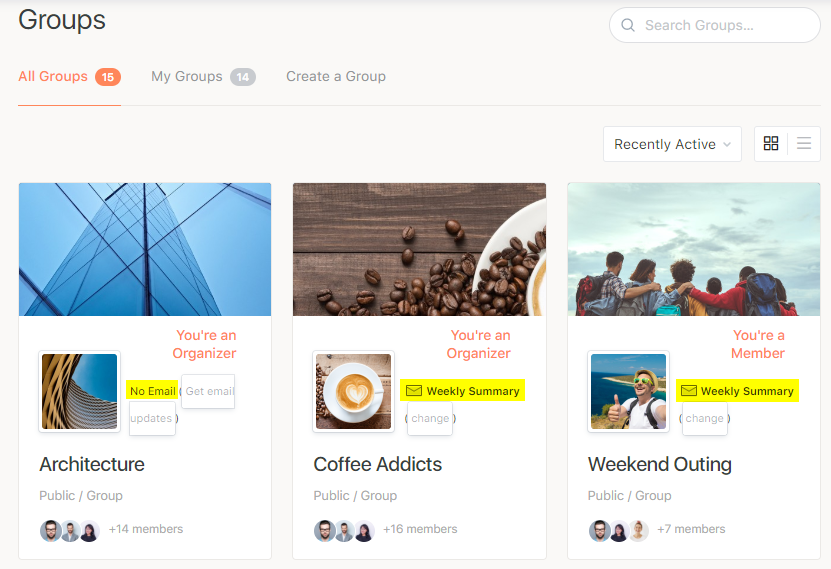Click the search magnifier icon
831x569 pixels.
click(628, 26)
